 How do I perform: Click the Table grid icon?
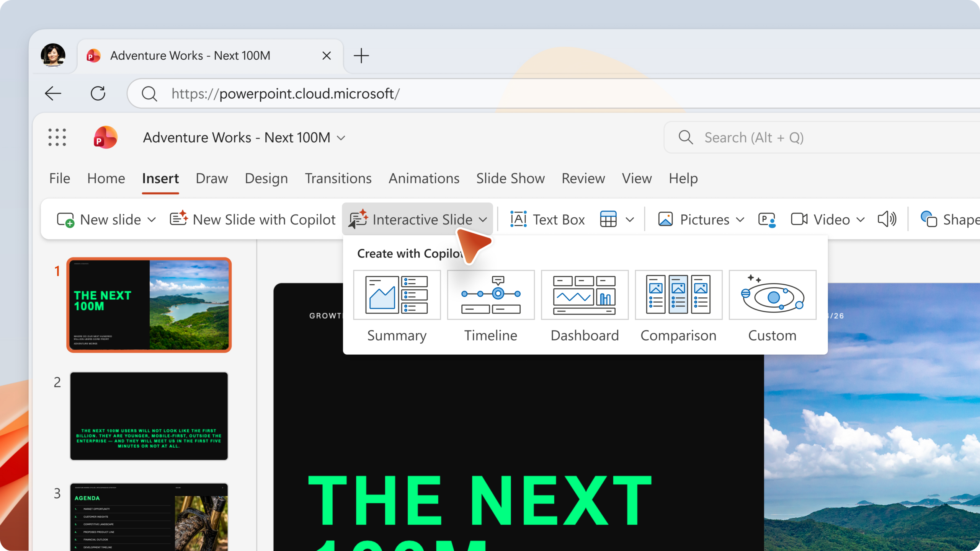point(608,219)
